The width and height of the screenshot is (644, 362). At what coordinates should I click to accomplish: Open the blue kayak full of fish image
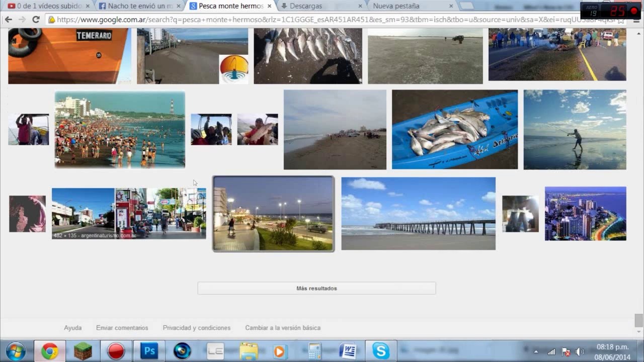click(455, 130)
